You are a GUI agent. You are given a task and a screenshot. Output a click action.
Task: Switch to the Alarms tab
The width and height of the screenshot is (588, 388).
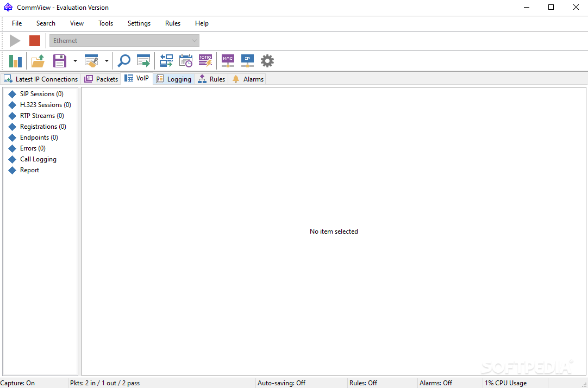247,79
